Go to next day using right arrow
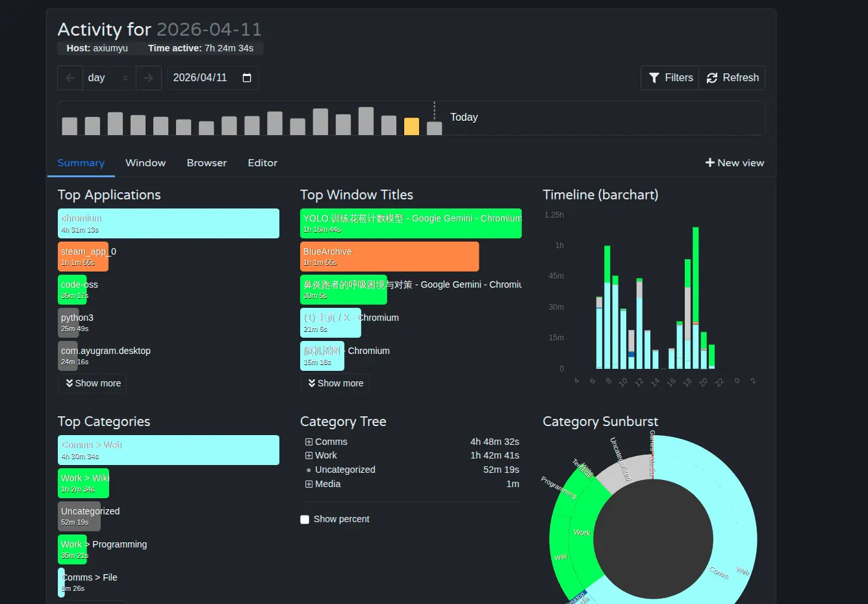The height and width of the screenshot is (604, 868). [x=149, y=78]
